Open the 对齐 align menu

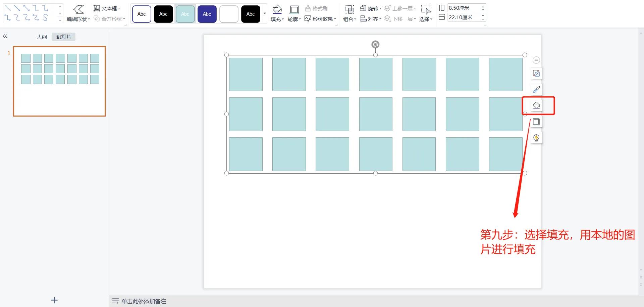pyautogui.click(x=371, y=19)
